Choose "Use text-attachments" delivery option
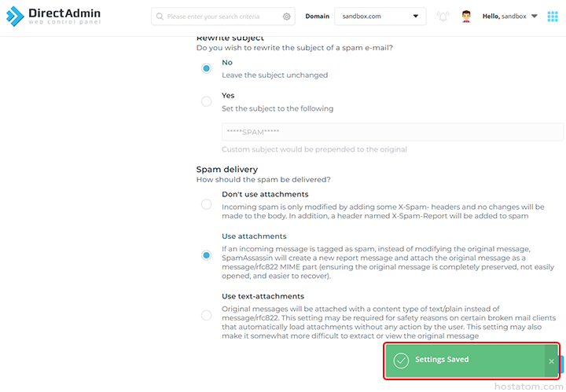Screen dimensions: 566x392 point(206,315)
